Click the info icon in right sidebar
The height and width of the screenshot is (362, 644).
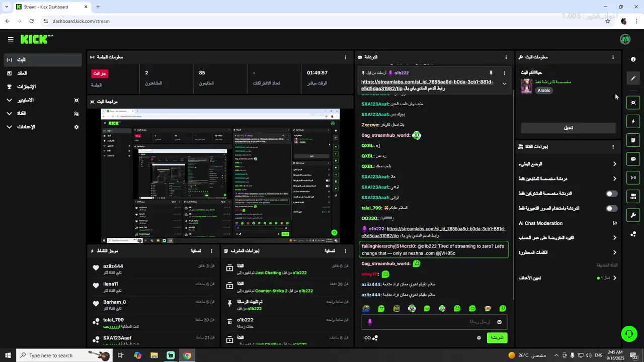[x=633, y=59]
